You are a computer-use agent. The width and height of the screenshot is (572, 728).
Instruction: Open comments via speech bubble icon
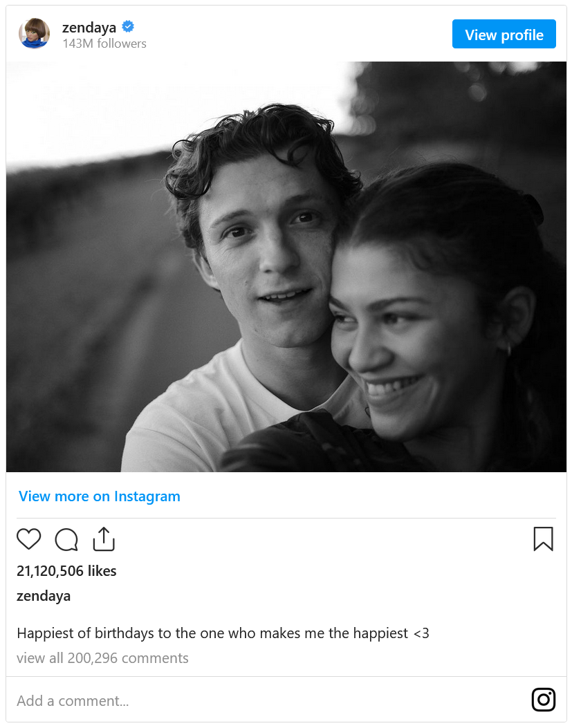(x=66, y=539)
